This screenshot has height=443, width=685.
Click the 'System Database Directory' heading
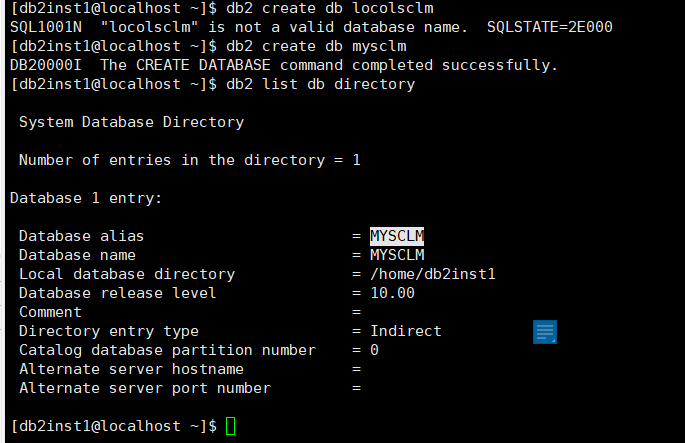131,122
